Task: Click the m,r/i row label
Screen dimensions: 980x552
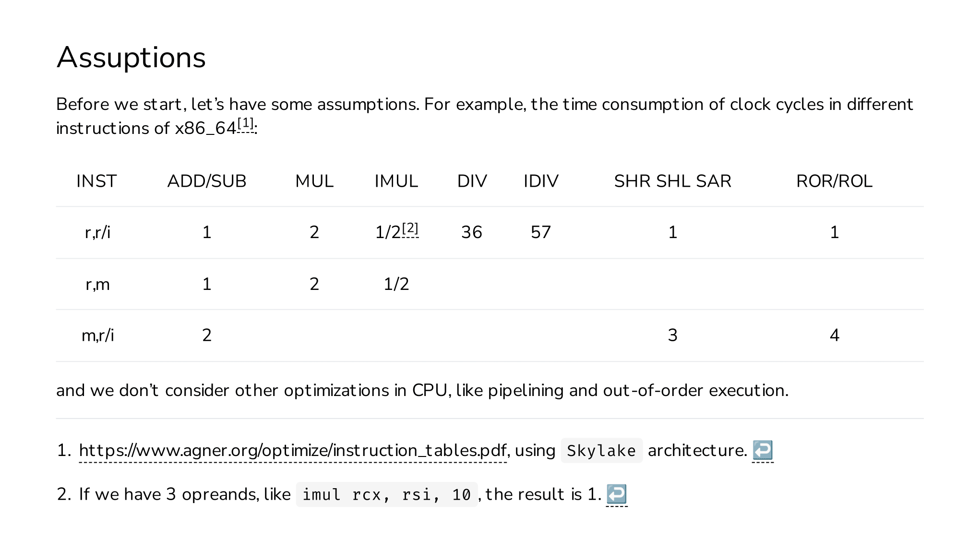Action: coord(97,335)
